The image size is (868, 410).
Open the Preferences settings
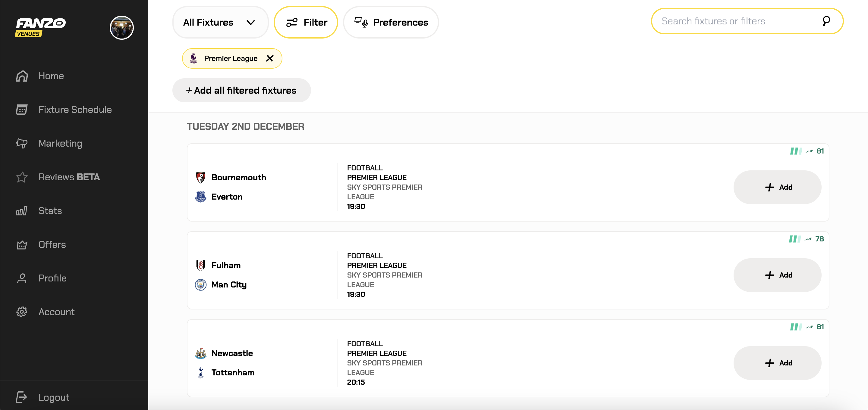(x=391, y=23)
